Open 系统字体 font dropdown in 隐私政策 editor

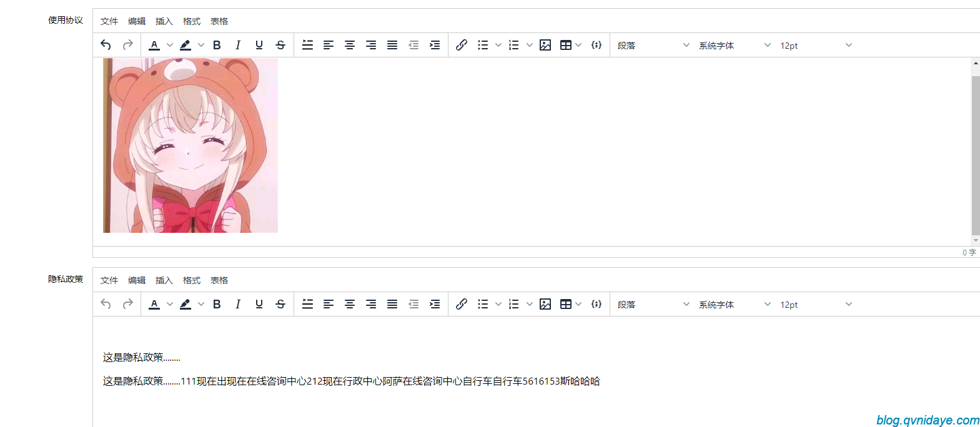[735, 304]
